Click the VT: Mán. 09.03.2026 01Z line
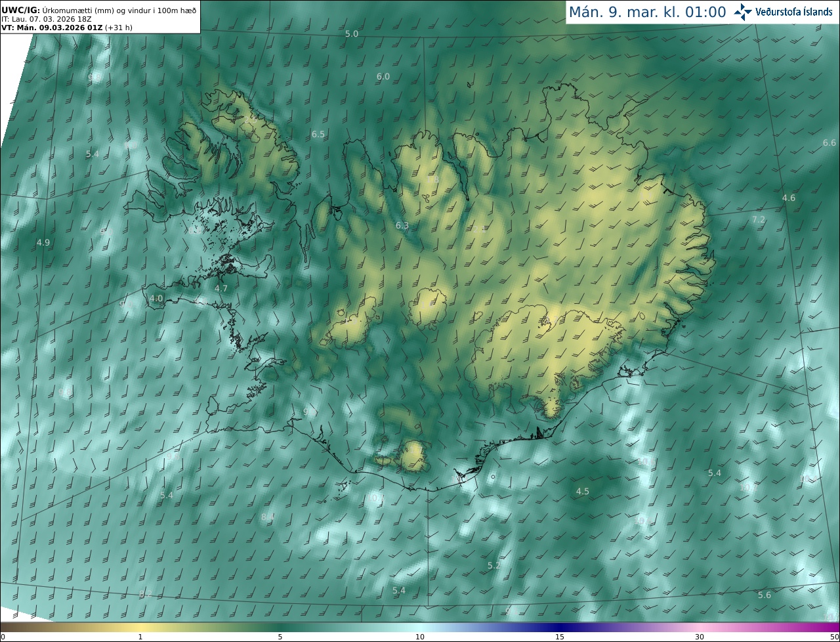Screen dimensions: 840x642 click(x=66, y=28)
